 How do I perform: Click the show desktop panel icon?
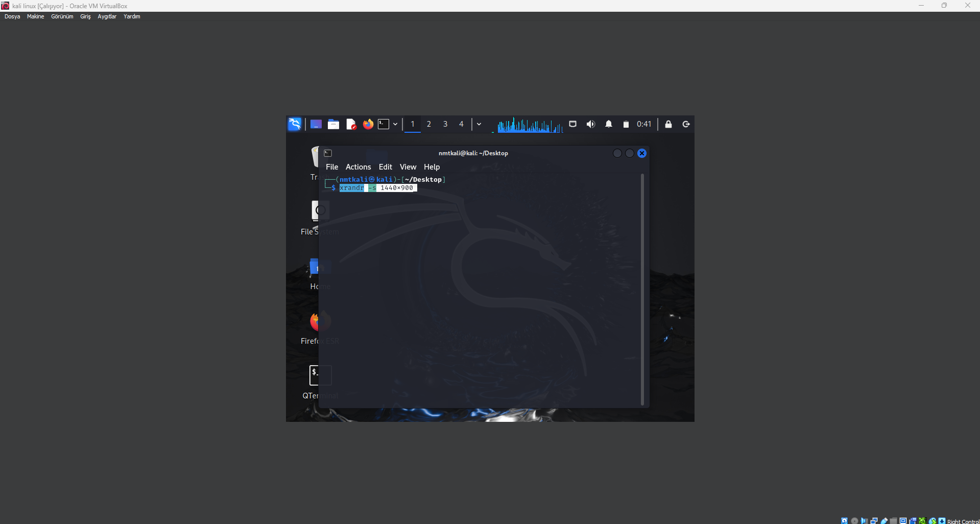coord(316,124)
